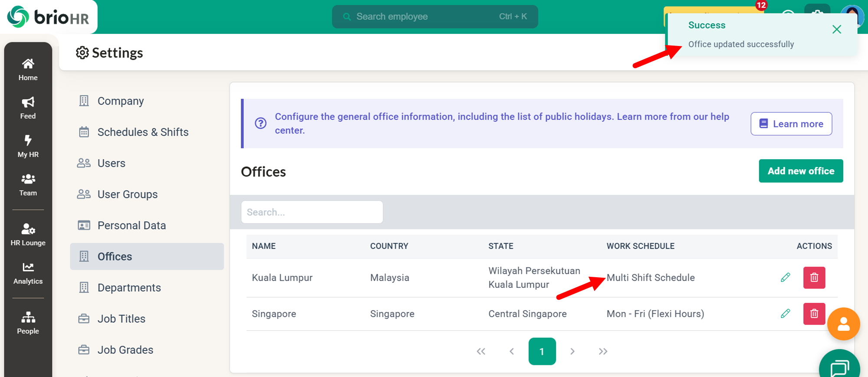This screenshot has height=377, width=868.
Task: Open Schedules & Shifts settings
Action: point(143,132)
